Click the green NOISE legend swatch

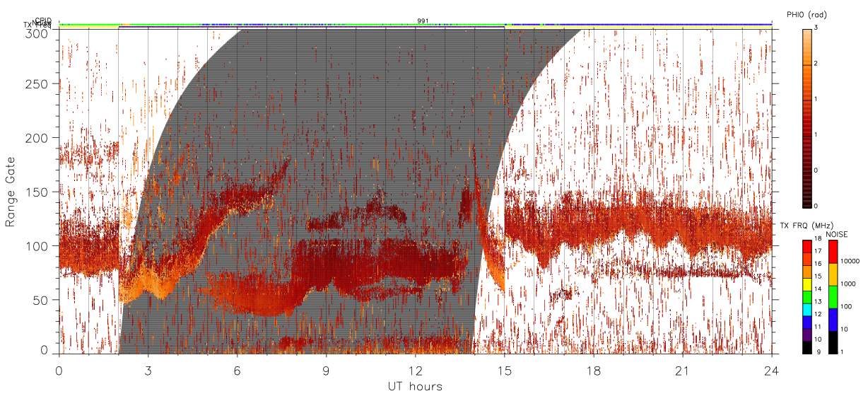tap(833, 297)
